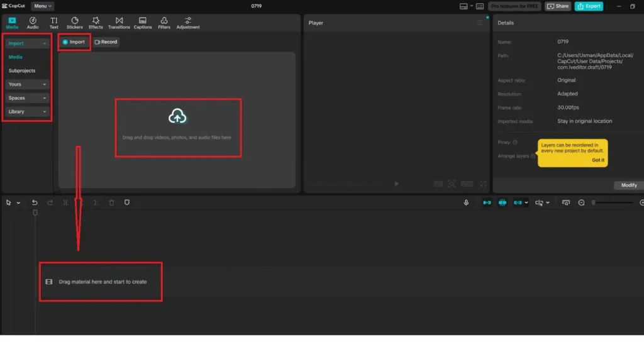Open the Media tab in top toolbar
Screen dimensions: 644x342
pos(12,23)
